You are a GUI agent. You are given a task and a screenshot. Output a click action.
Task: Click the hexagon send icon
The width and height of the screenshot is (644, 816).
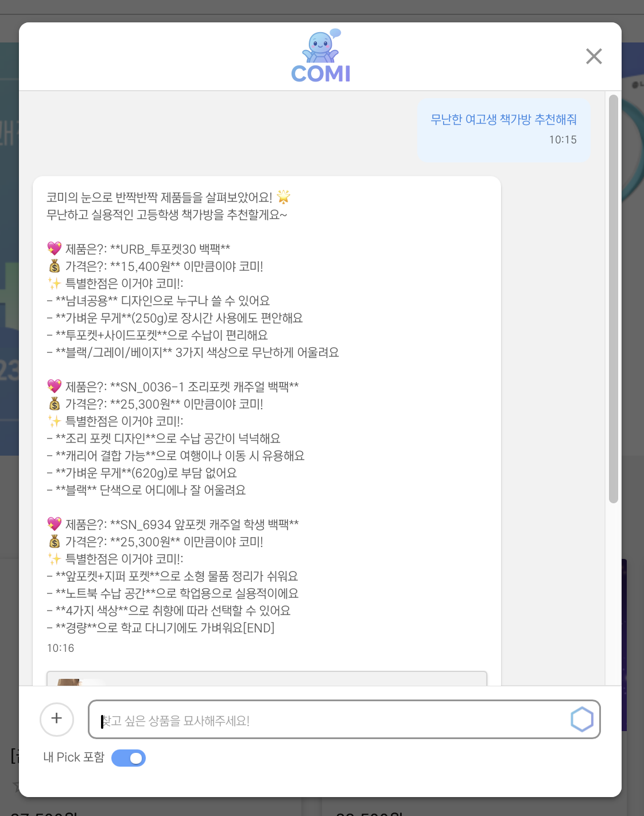tap(581, 719)
